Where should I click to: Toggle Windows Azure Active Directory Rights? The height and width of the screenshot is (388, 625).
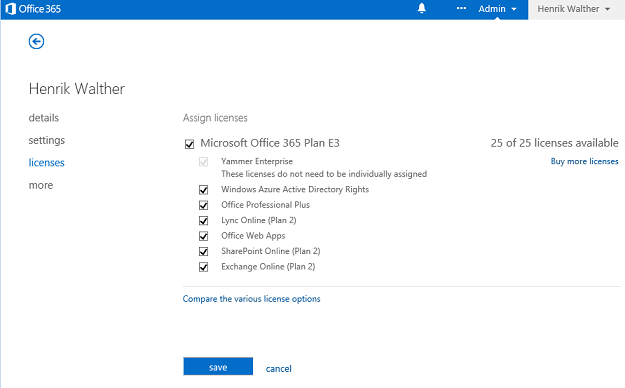tap(203, 190)
